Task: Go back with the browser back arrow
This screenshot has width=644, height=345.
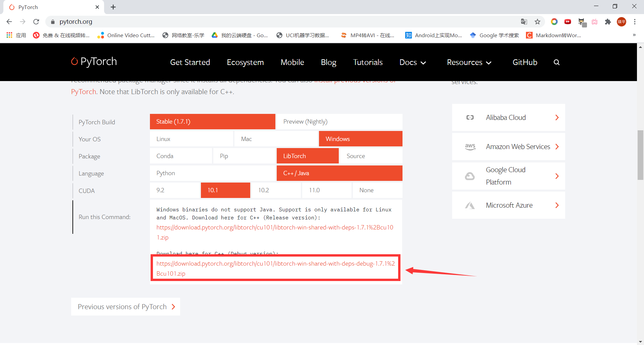Action: [9, 22]
